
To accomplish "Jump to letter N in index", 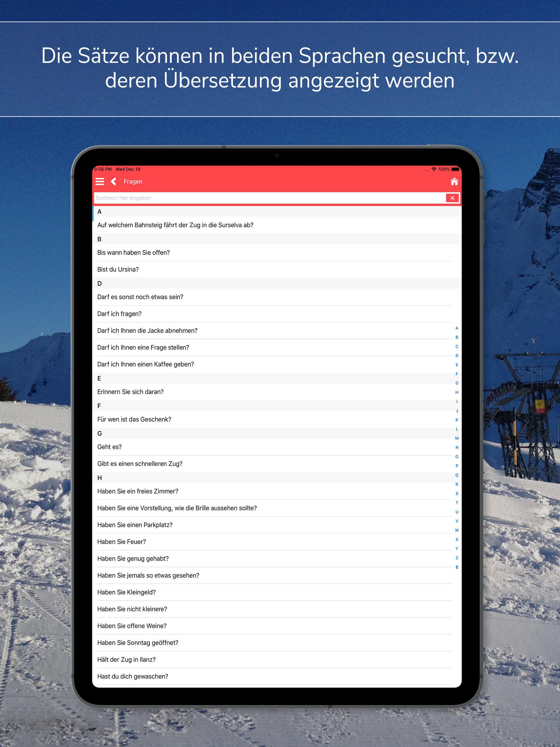I will coord(457,447).
